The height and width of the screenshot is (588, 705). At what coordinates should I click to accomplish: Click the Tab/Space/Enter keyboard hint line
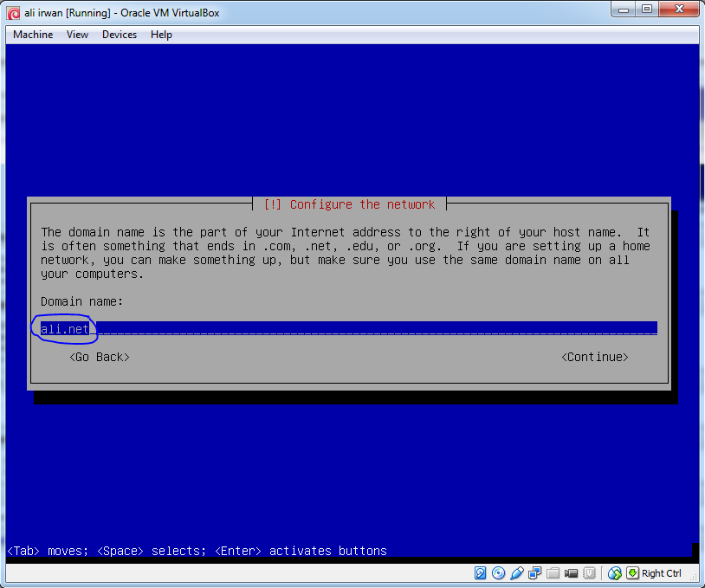pos(197,551)
